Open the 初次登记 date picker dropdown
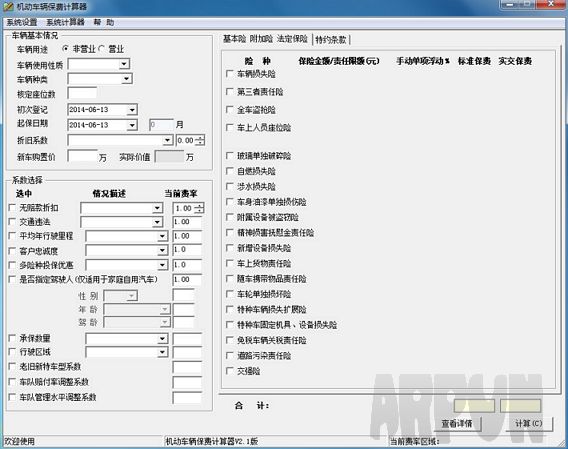The height and width of the screenshot is (449, 568). tap(132, 109)
